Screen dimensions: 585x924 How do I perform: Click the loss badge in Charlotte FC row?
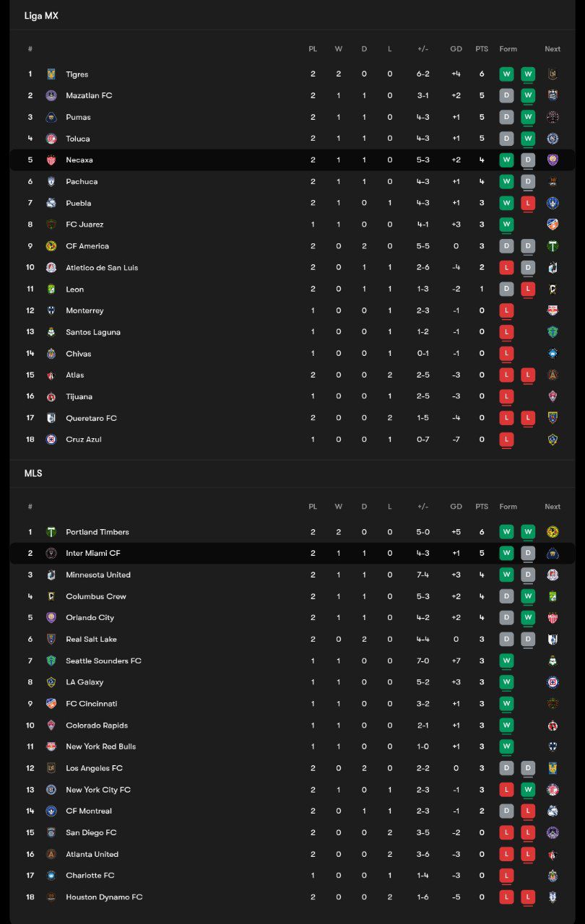coord(506,876)
